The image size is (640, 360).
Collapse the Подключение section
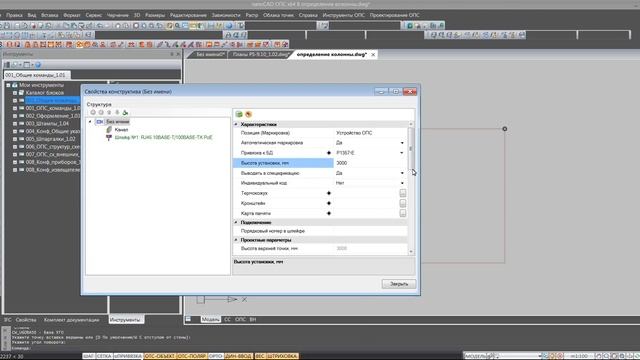(236, 222)
